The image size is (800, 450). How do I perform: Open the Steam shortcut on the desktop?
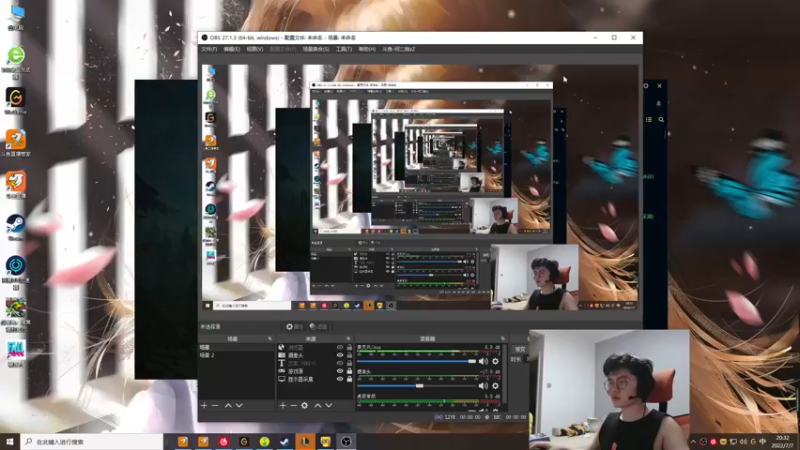pos(15,228)
